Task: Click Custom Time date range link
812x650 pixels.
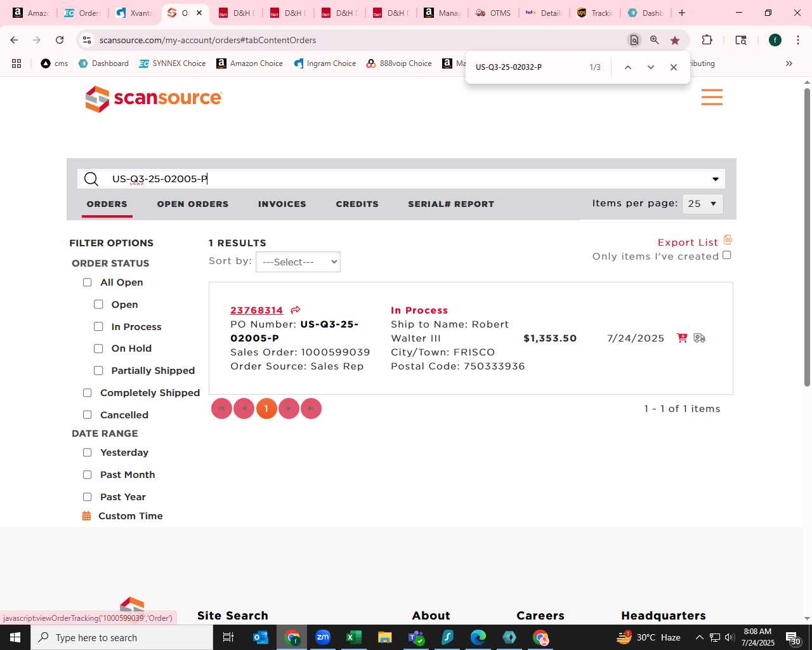Action: [131, 516]
